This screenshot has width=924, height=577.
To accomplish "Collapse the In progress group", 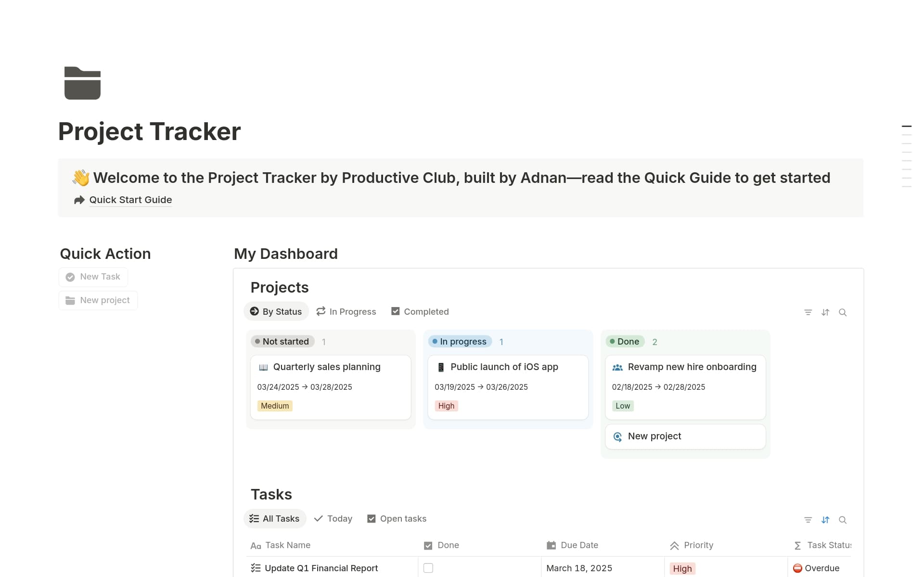I will pyautogui.click(x=460, y=341).
